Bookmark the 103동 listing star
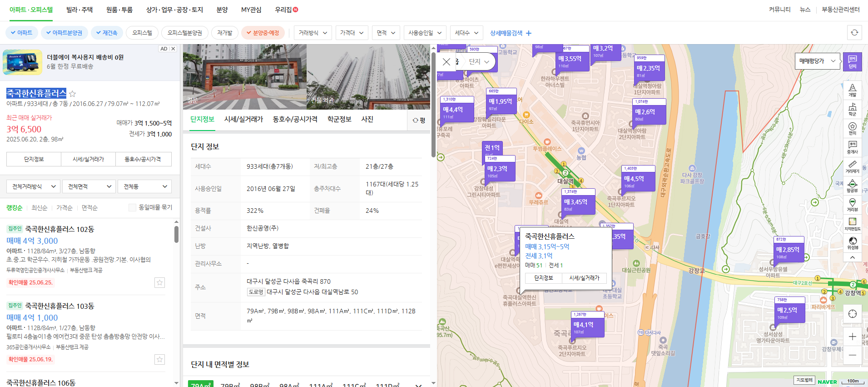This screenshot has width=868, height=387. (x=159, y=359)
